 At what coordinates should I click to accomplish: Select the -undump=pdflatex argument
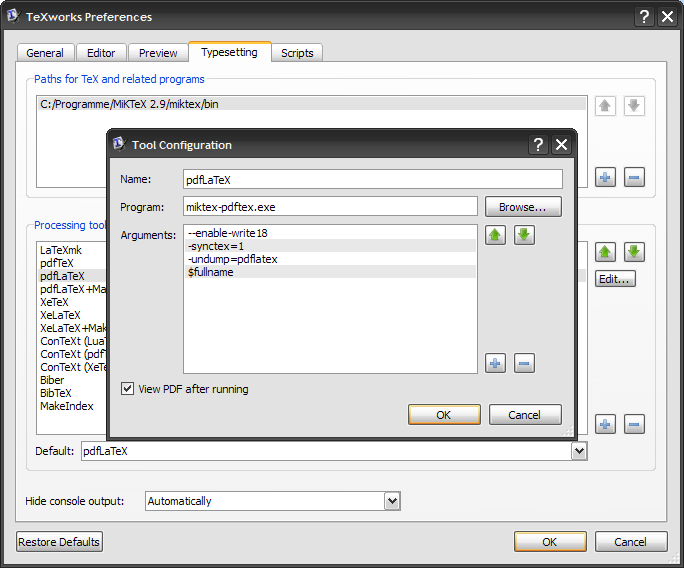[x=330, y=259]
